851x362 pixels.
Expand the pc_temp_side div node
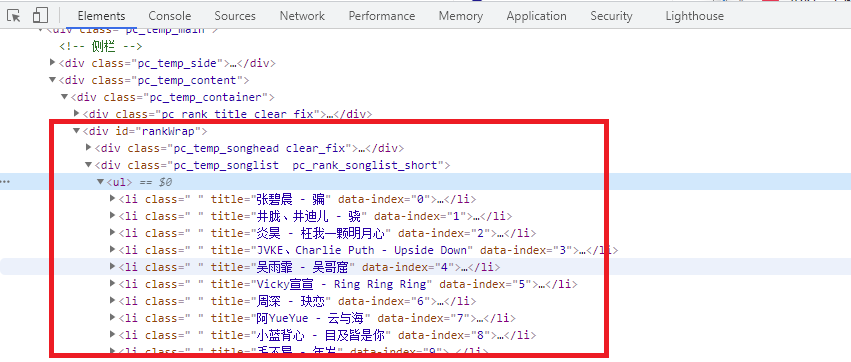click(x=53, y=63)
